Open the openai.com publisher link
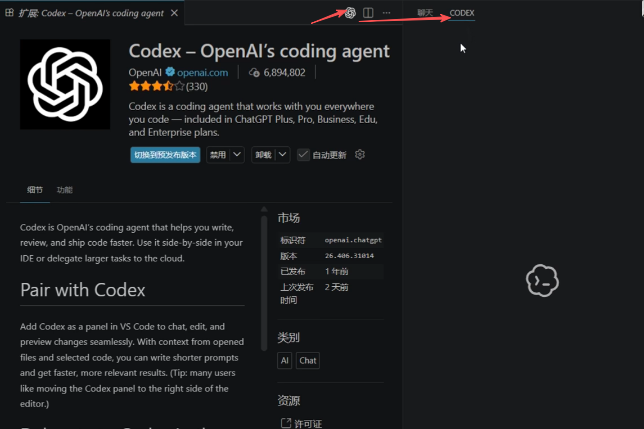 202,73
